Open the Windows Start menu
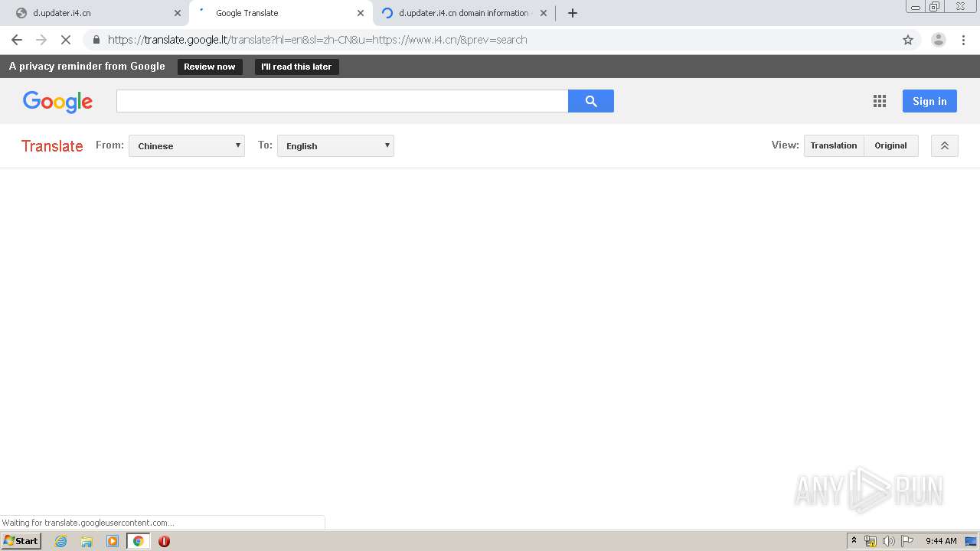Image resolution: width=980 pixels, height=551 pixels. tap(21, 541)
